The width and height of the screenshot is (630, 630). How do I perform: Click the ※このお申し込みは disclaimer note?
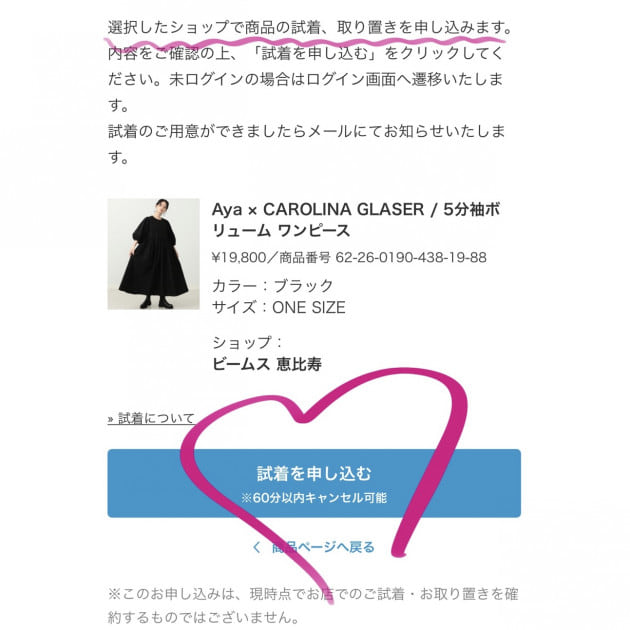313,605
